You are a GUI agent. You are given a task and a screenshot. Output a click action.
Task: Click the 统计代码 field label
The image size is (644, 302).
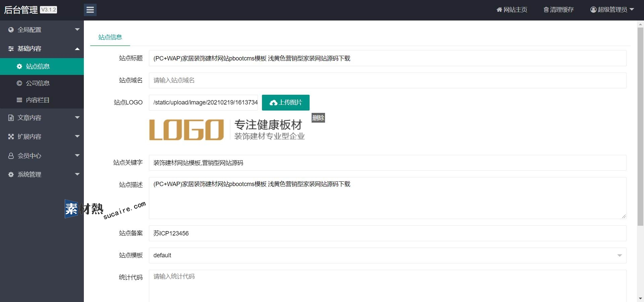coord(131,277)
